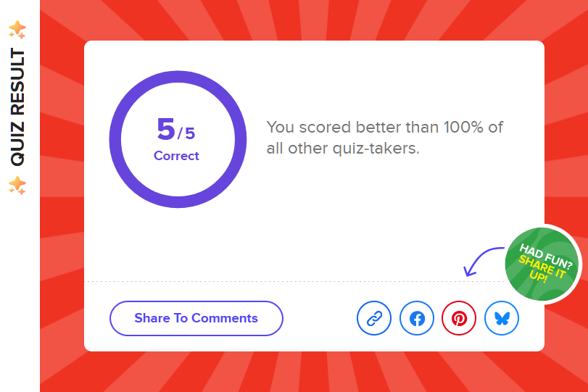Click the sparkle icon below QUIZ RESULT
The image size is (588, 392).
(x=17, y=185)
